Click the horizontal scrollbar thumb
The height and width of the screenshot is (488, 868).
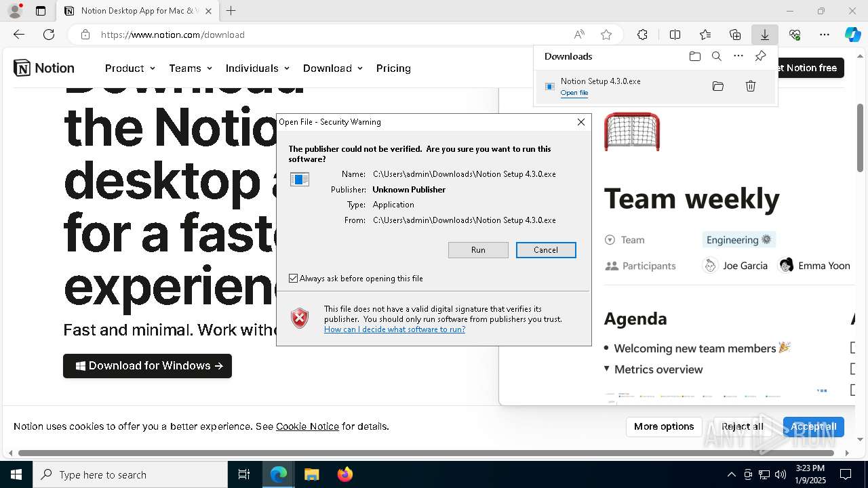tap(426, 453)
